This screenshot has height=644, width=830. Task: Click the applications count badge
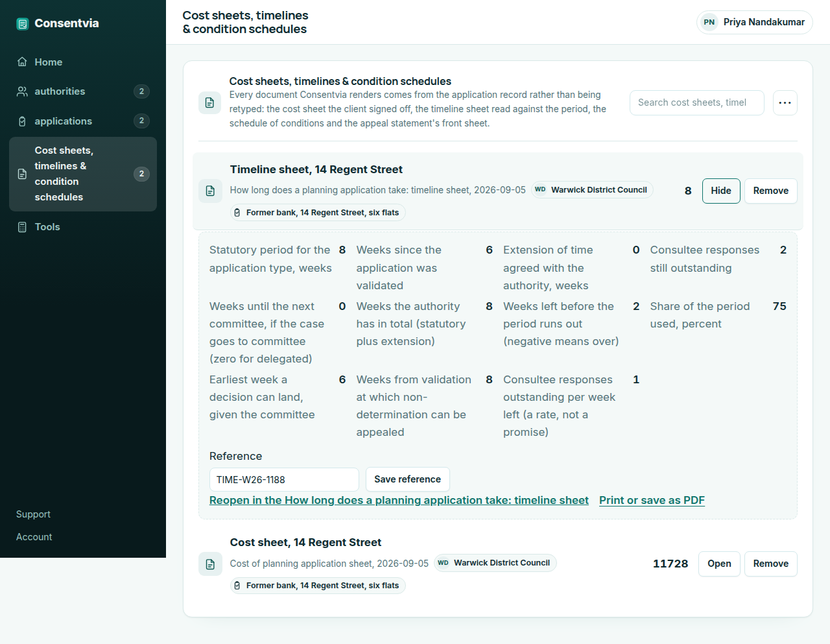coord(141,121)
